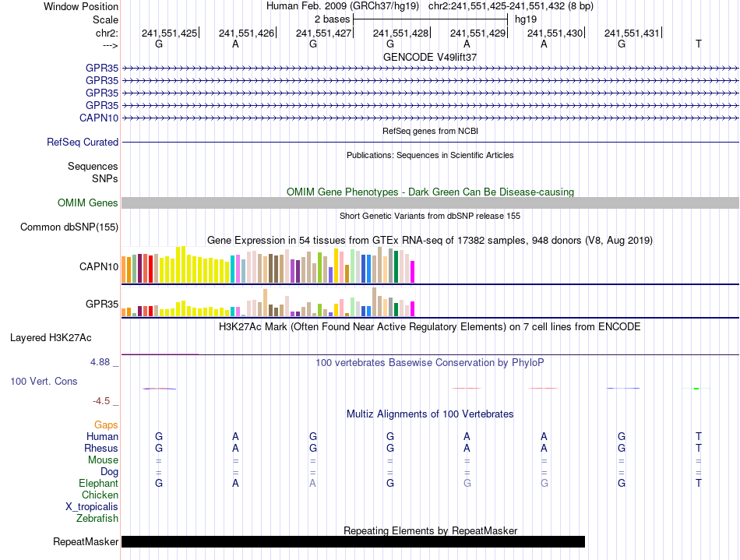Screen dimensions: 740x560
Task: Click the magenta bar in CAPN10 expression chart
Action: pyautogui.click(x=413, y=272)
